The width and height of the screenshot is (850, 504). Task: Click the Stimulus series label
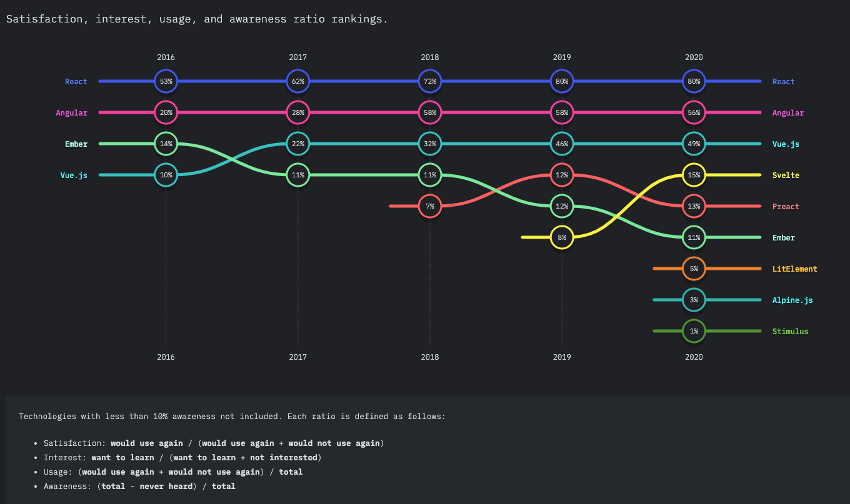(x=790, y=332)
